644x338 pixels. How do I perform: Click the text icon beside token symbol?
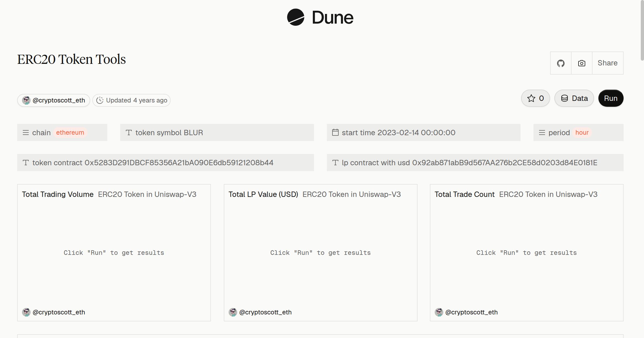(129, 133)
